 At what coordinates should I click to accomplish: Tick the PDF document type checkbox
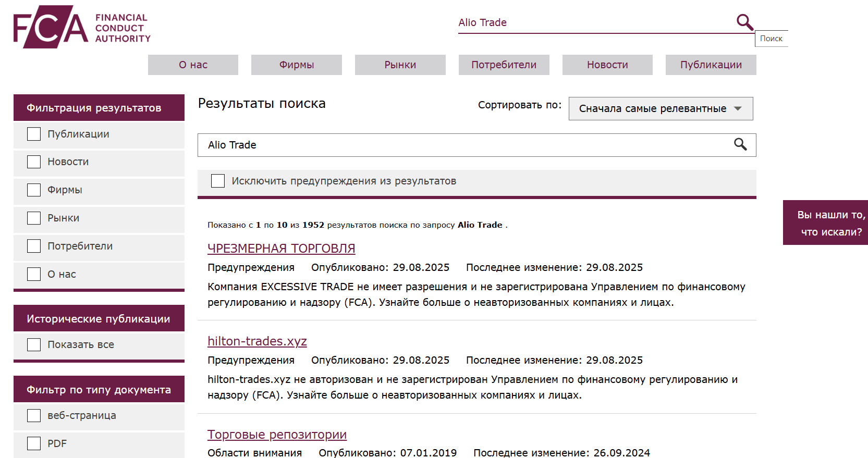point(34,443)
